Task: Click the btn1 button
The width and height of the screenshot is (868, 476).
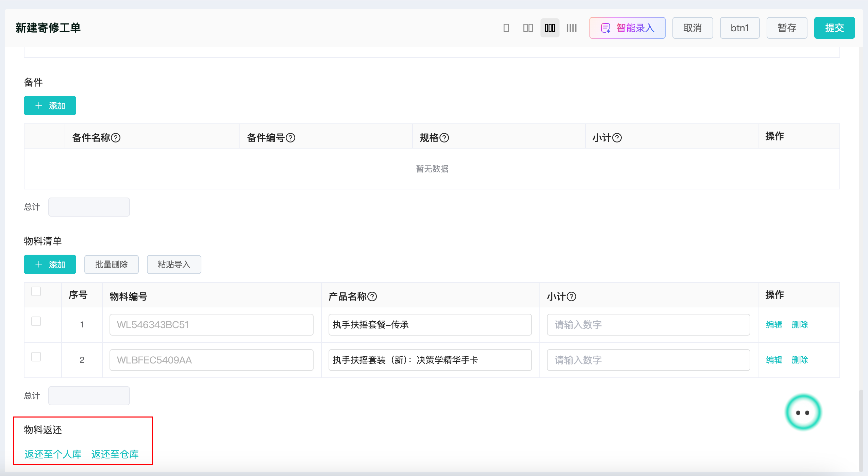Action: tap(739, 28)
